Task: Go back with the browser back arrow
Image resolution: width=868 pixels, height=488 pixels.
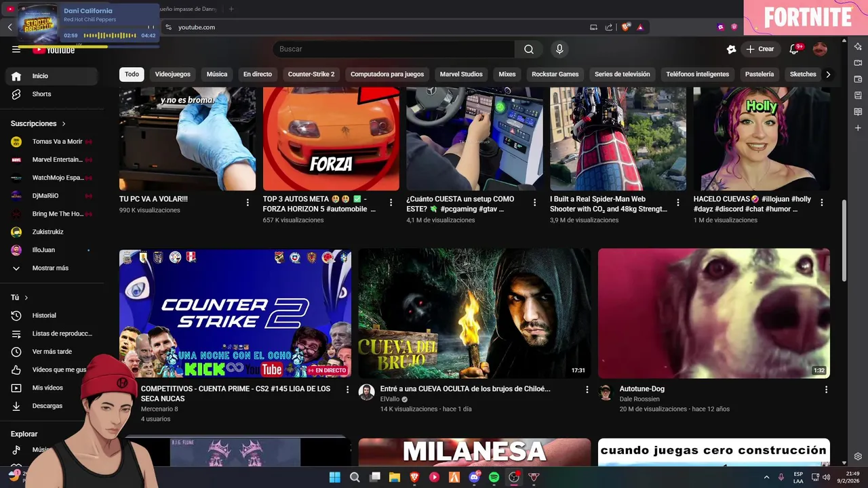Action: (x=9, y=27)
